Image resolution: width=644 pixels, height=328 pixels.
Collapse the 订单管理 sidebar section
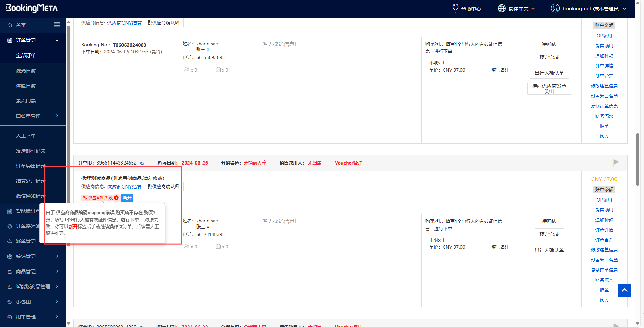tap(57, 40)
